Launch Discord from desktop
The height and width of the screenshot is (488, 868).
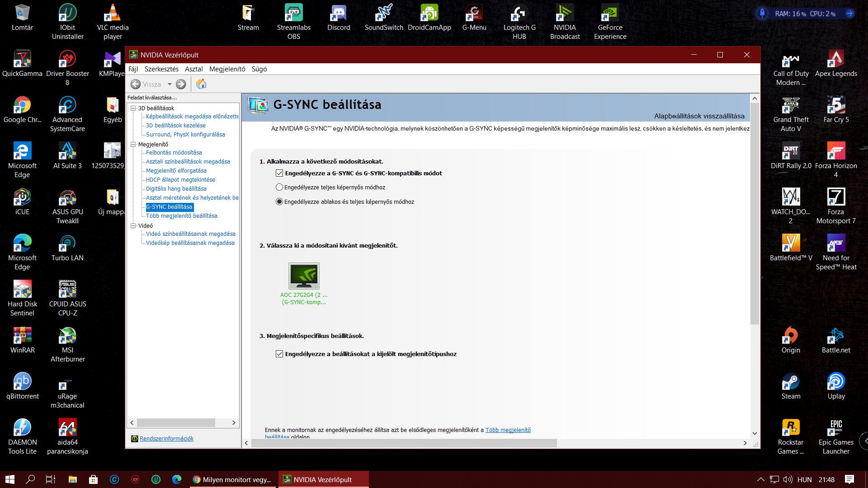pyautogui.click(x=339, y=18)
